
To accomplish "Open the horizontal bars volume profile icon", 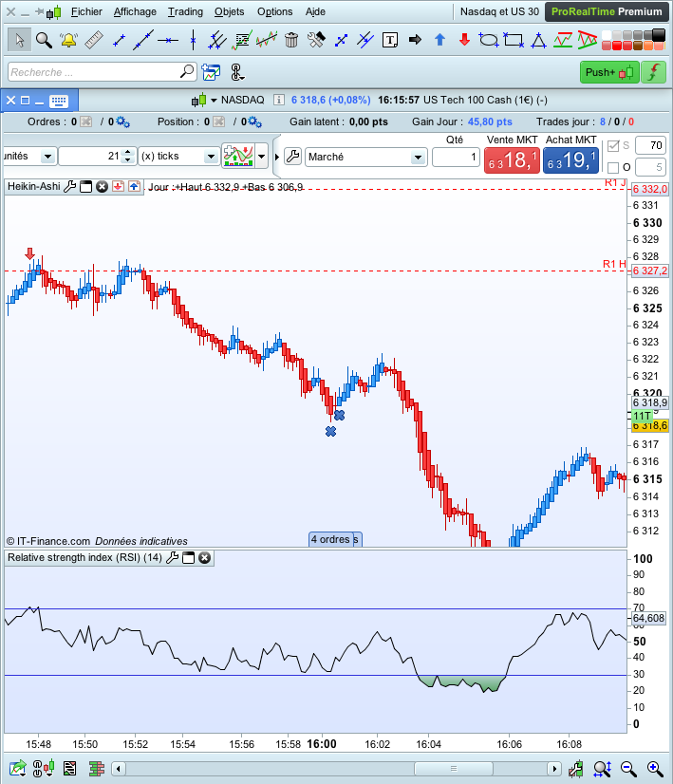I will [x=97, y=768].
